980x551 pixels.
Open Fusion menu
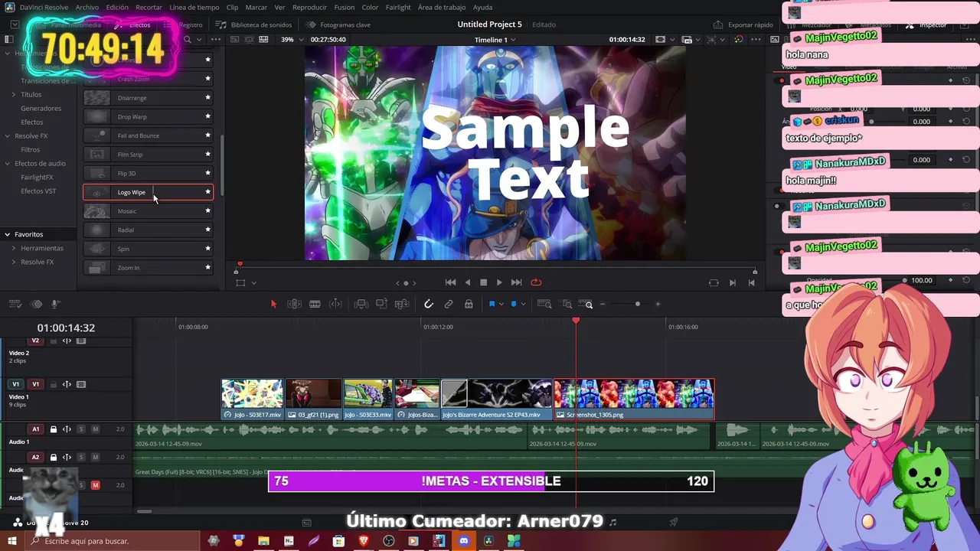point(344,7)
